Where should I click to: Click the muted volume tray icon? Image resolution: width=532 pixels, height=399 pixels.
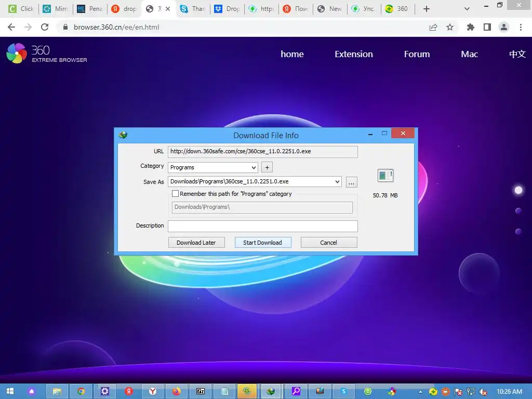483,392
